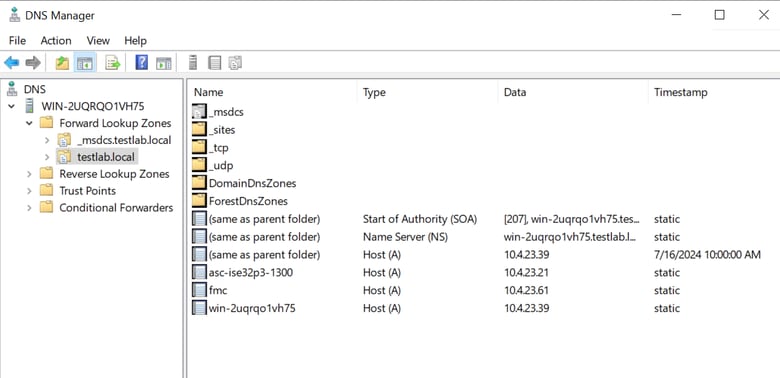Click the gray forward arrow icon
780x378 pixels.
[33, 63]
